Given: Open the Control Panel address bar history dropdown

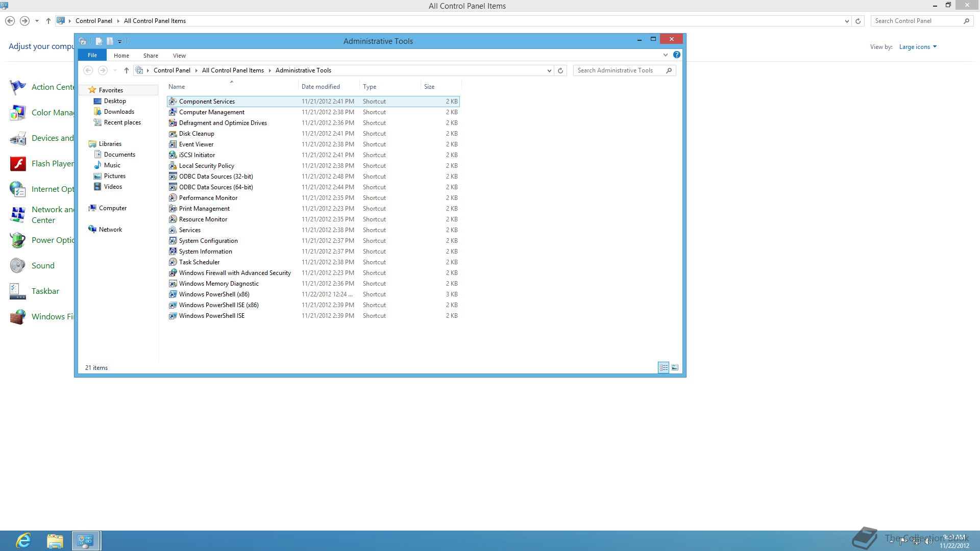Looking at the screenshot, I should point(847,21).
